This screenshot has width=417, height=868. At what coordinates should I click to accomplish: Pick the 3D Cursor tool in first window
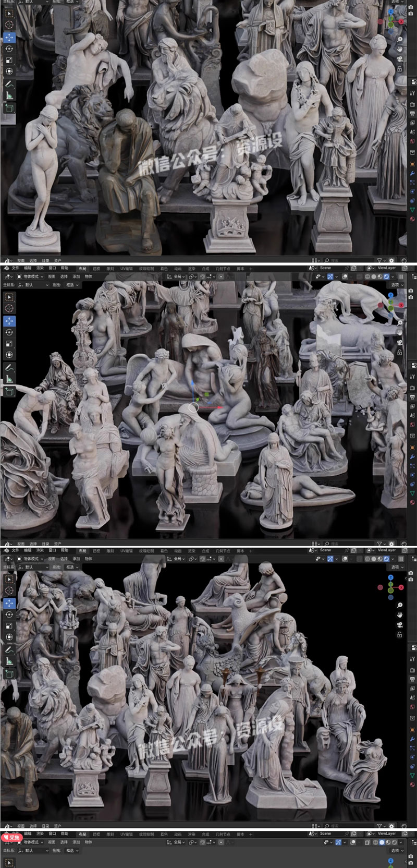(x=9, y=25)
